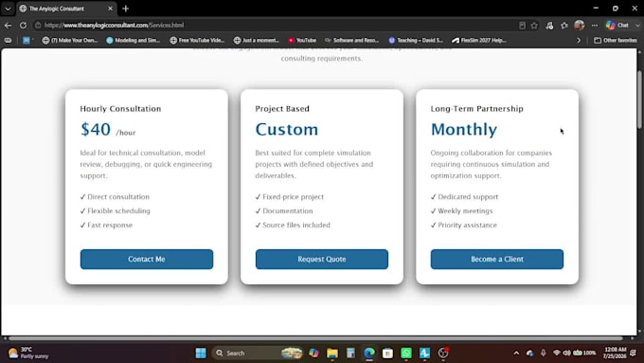The image size is (644, 363).
Task: Click the taskbar Search box
Action: (258, 353)
